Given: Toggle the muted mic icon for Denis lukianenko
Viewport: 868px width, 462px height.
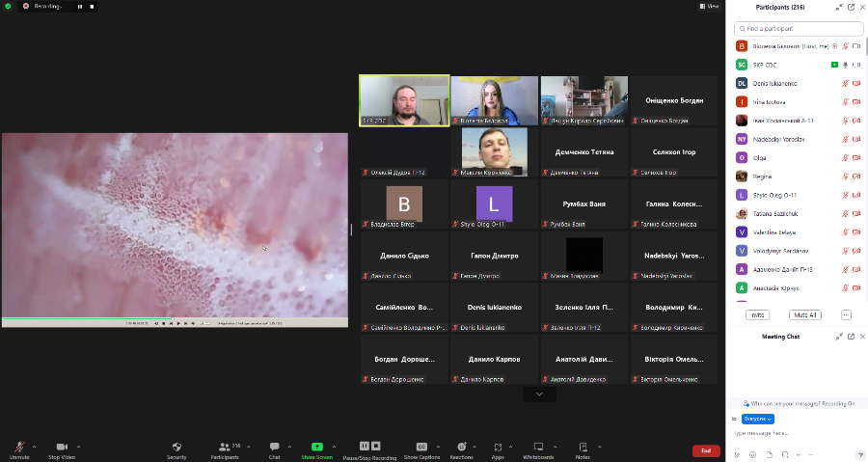Looking at the screenshot, I should pos(845,84).
